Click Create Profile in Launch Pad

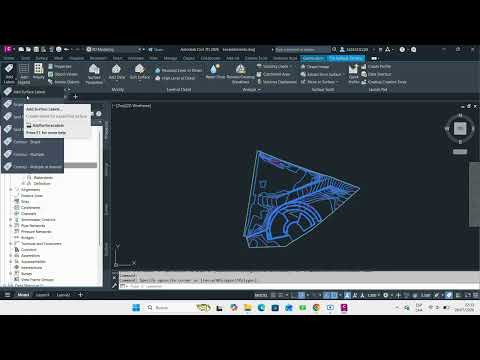click(376, 66)
